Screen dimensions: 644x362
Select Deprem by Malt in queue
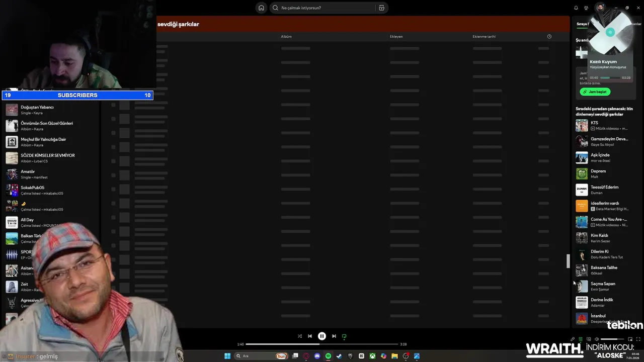click(x=606, y=173)
